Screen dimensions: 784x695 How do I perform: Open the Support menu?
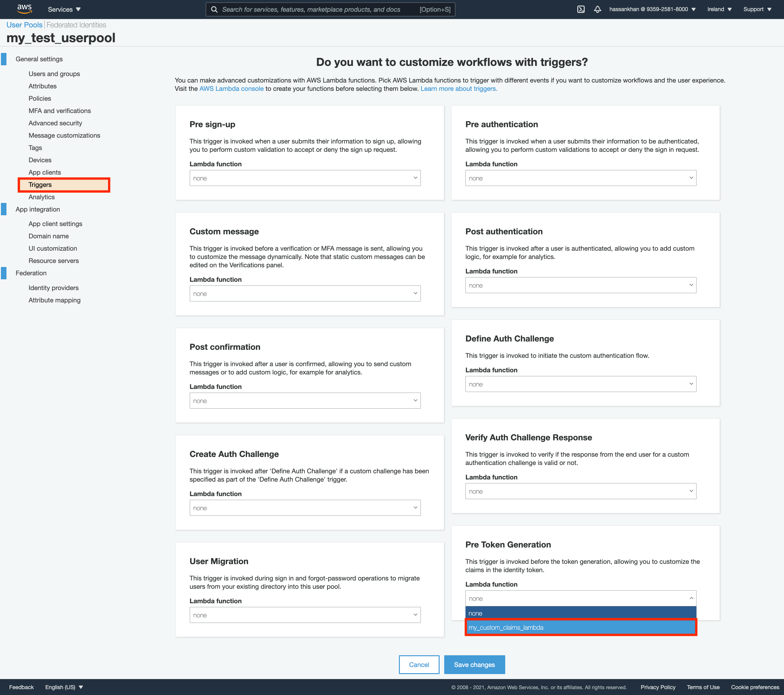pos(757,9)
